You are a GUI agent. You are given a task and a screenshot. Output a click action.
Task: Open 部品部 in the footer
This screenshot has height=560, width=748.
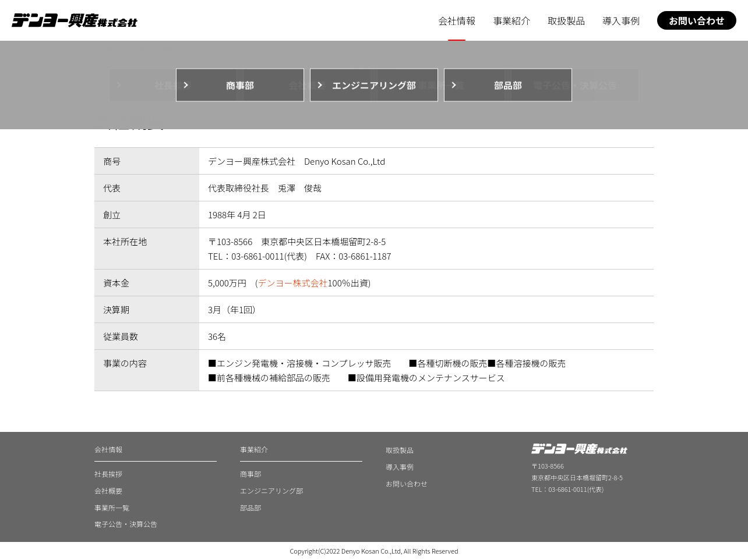tap(250, 508)
